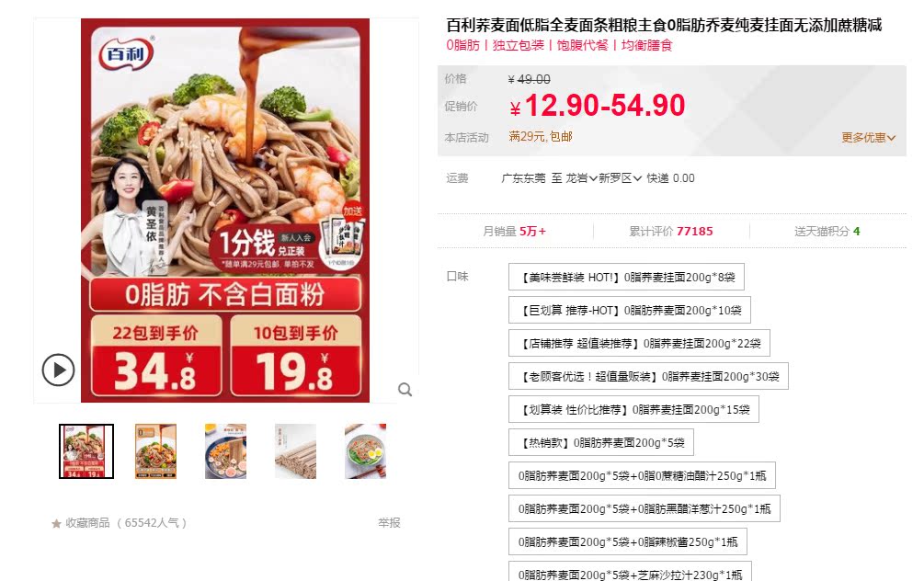The width and height of the screenshot is (924, 581).
Task: Open the 龙岩 city dropdown
Action: coord(581,178)
